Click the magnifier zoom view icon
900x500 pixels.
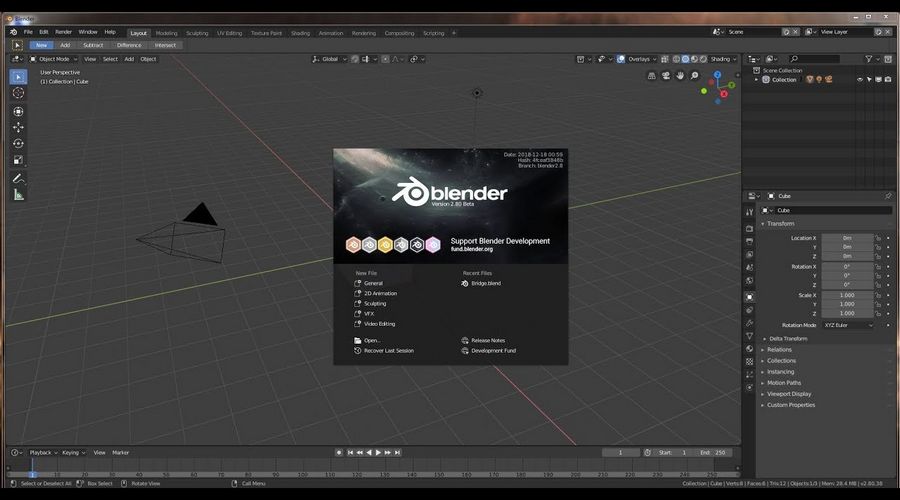pos(695,76)
